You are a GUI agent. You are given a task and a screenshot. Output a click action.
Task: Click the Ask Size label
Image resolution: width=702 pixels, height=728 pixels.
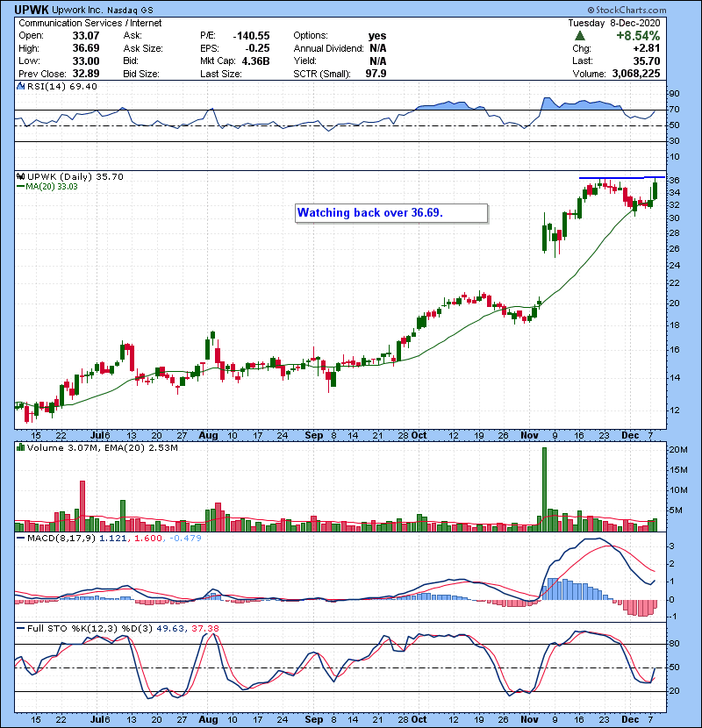143,48
